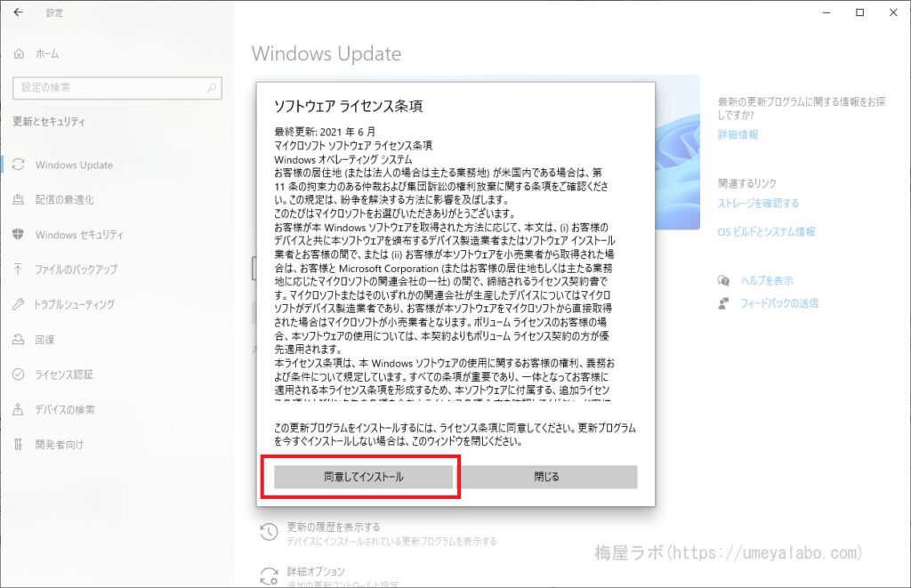911x588 pixels.
Task: Click the 閉じる button in dialog
Action: [x=547, y=477]
